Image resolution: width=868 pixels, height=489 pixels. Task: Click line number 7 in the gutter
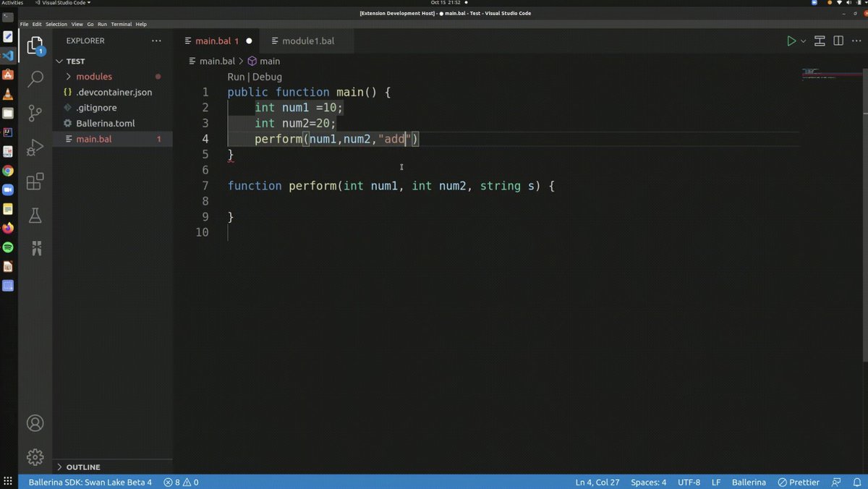[x=205, y=186]
